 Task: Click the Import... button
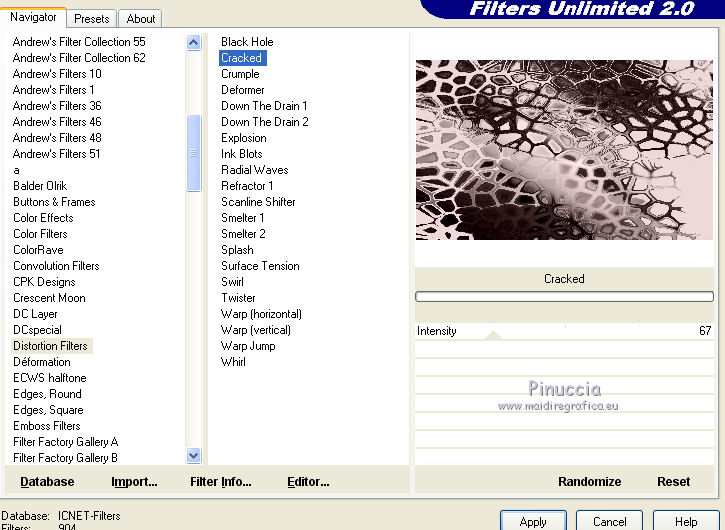(x=134, y=482)
